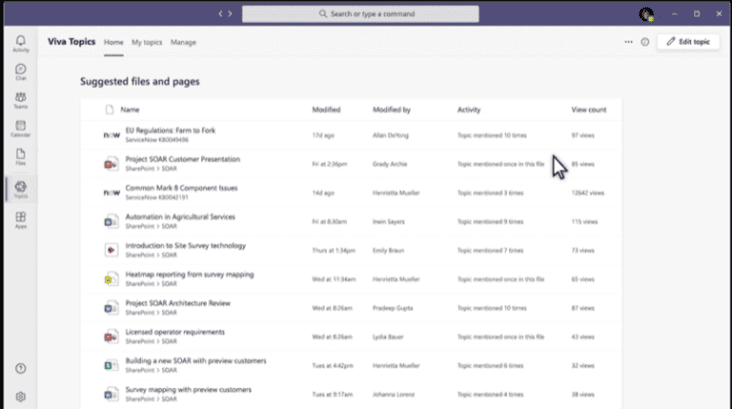
Task: Switch to the My topics tab
Action: (x=147, y=42)
